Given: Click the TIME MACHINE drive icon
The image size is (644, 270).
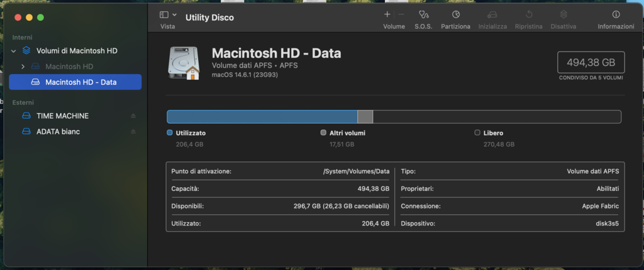Looking at the screenshot, I should click(x=26, y=116).
